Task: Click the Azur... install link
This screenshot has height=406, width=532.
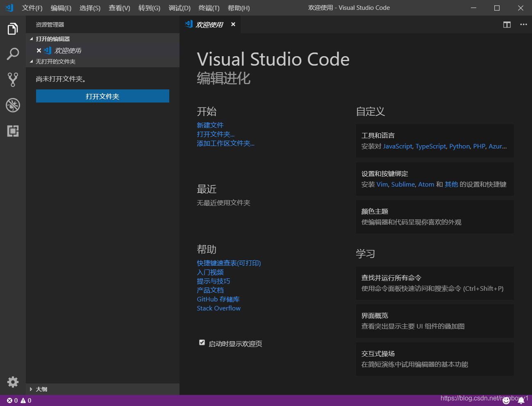Action: point(498,146)
